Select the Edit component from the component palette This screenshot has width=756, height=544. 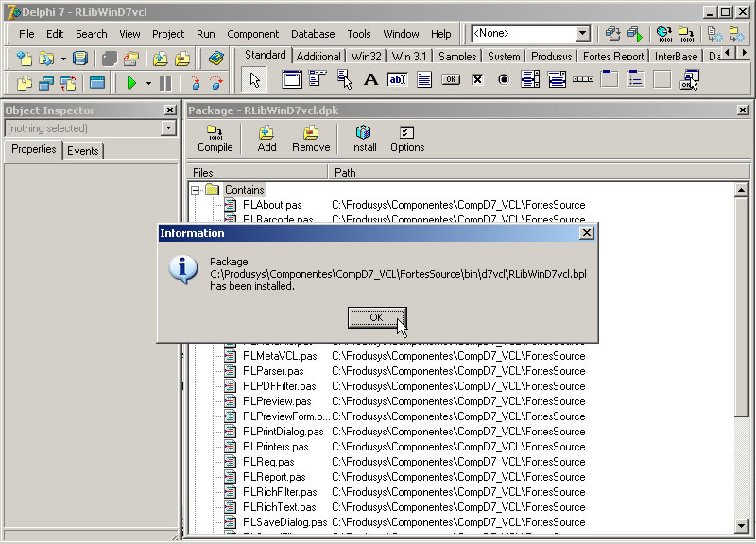click(396, 79)
